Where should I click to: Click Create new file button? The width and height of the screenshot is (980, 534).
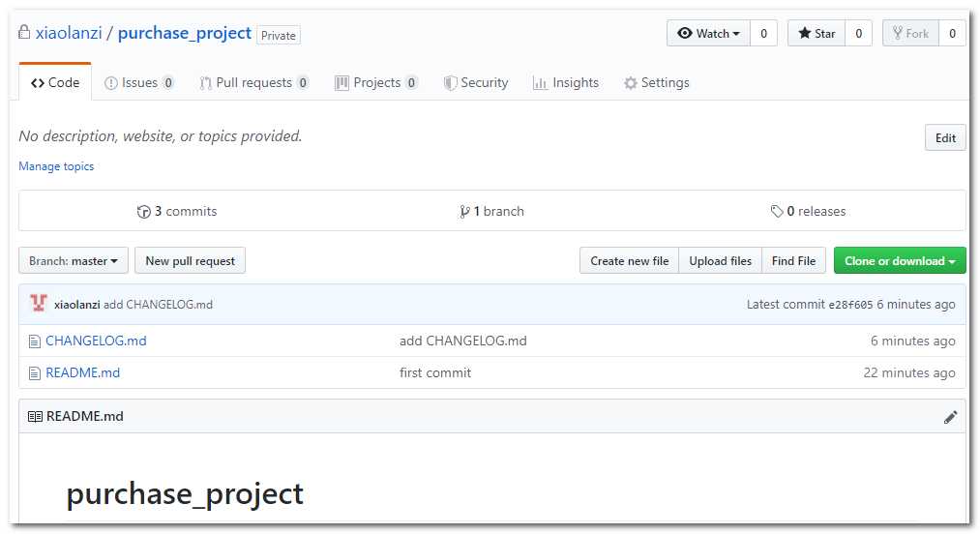coord(630,261)
